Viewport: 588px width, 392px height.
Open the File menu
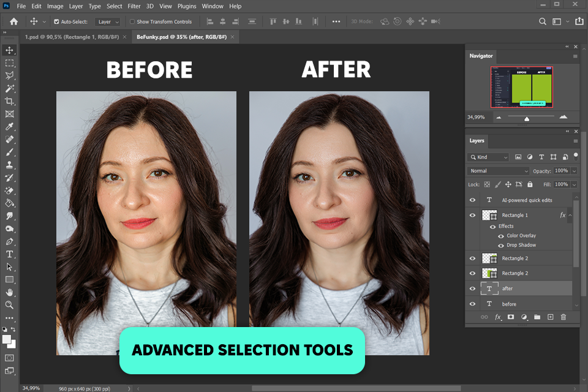point(21,6)
